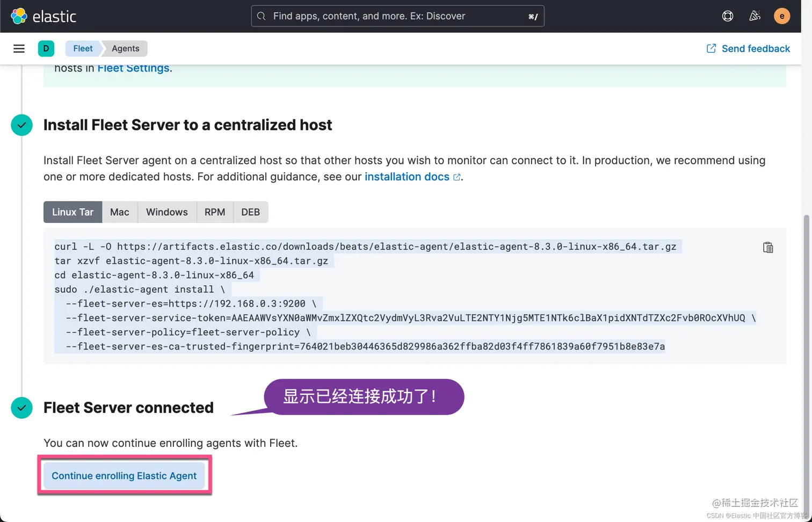Click the Agents breadcrumb
The width and height of the screenshot is (812, 522).
(x=125, y=48)
